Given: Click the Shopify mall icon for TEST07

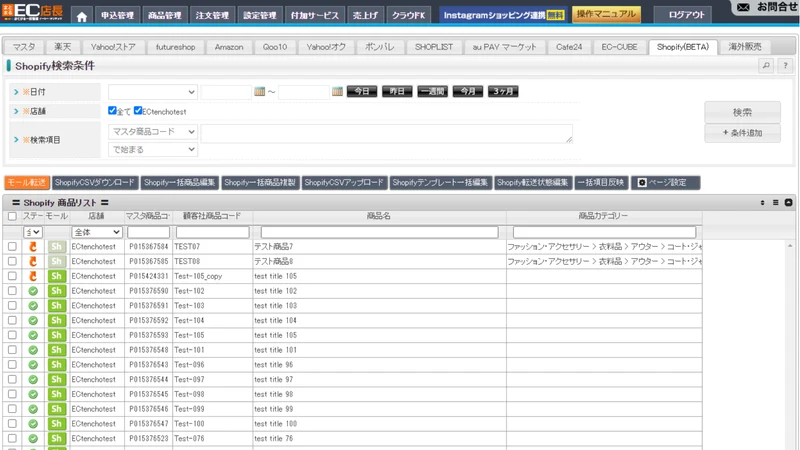Looking at the screenshot, I should (56, 246).
